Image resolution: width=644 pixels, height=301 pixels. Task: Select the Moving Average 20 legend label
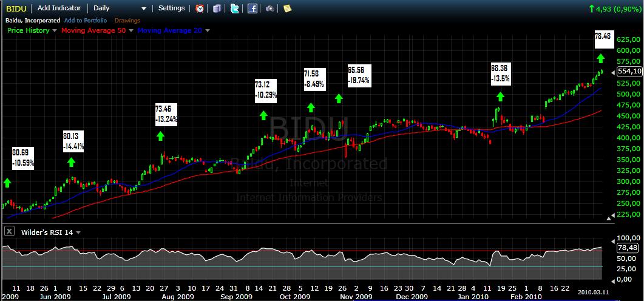[x=171, y=30]
